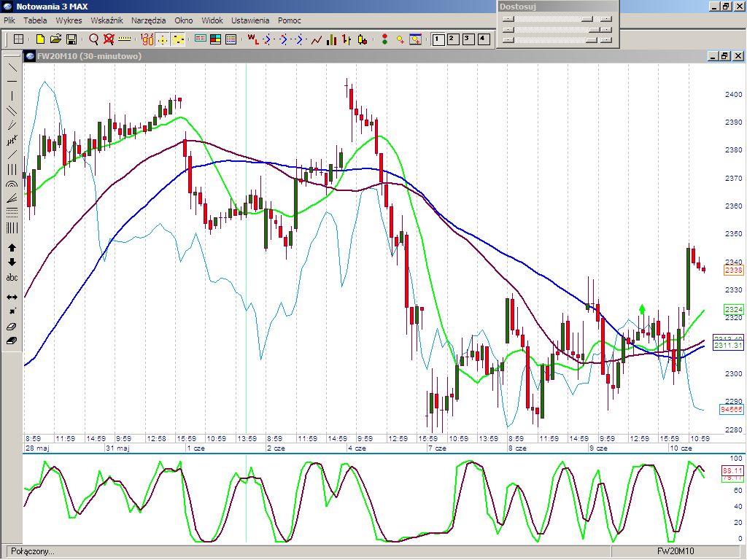This screenshot has width=747, height=560.
Task: Toggle workspace 4 button
Action: click(x=482, y=39)
